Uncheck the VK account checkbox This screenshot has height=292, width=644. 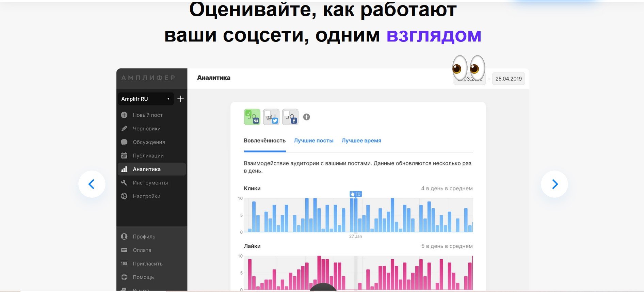248,113
